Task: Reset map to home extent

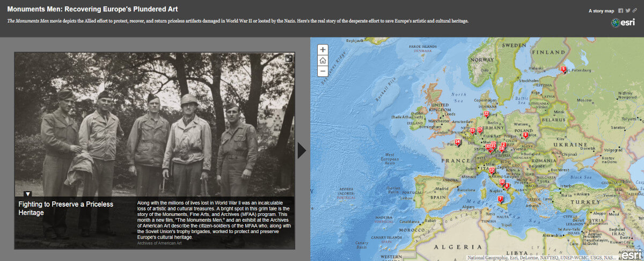Action: click(323, 60)
